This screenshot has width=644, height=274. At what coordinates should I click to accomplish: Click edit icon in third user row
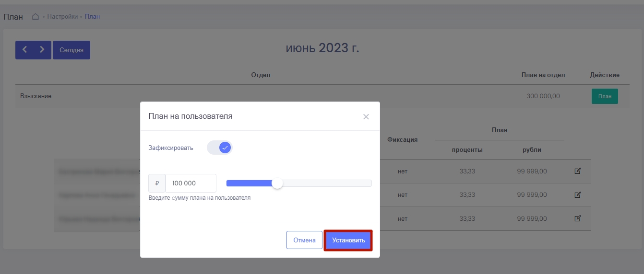pos(578,218)
